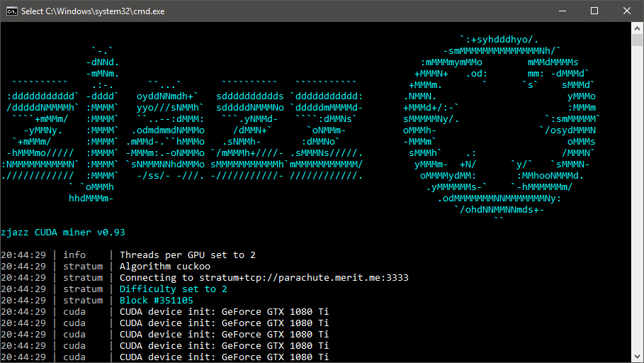
Task: Close the cmd.exe window
Action: tap(627, 11)
